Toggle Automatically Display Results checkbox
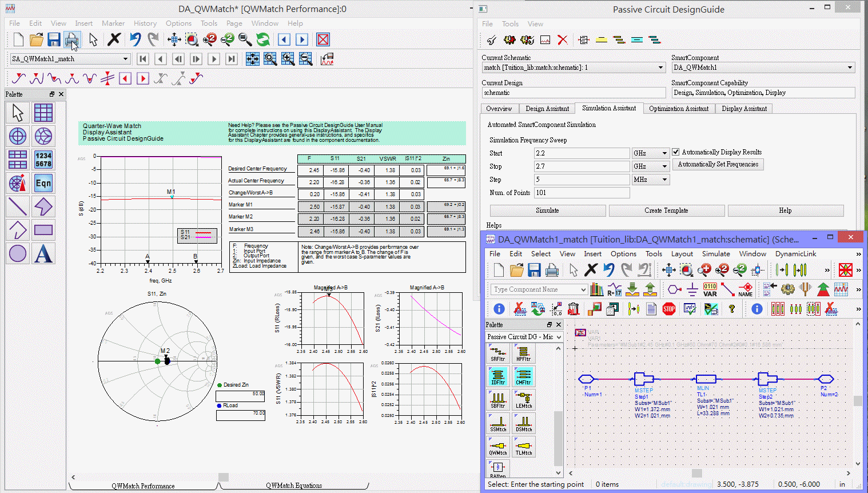Screen dimensions: 868x493 676,152
